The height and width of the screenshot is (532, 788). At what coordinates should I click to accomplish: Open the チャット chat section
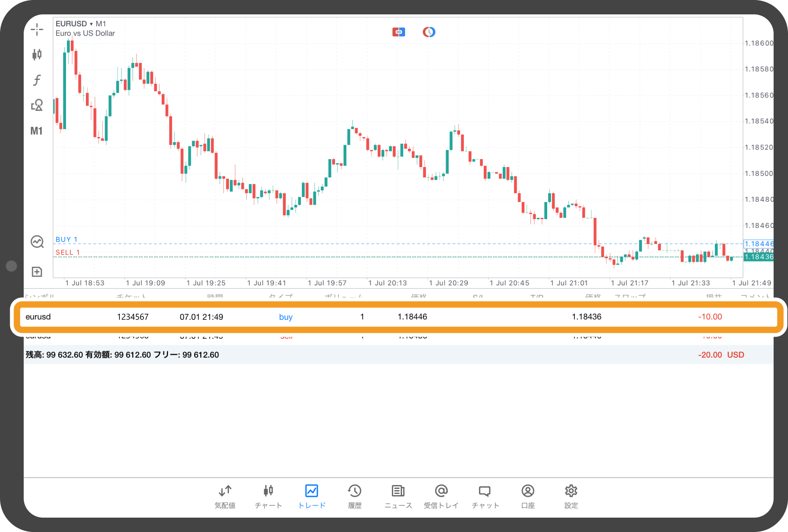click(x=485, y=496)
